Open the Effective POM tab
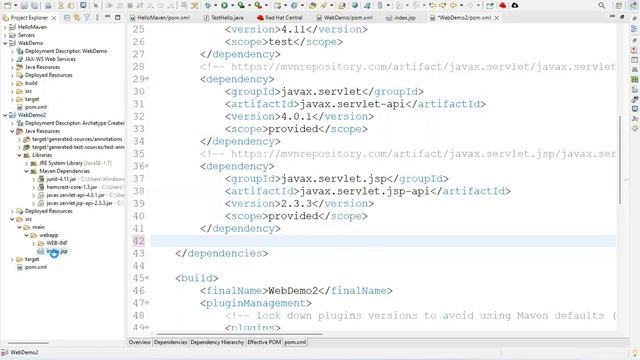 point(264,342)
